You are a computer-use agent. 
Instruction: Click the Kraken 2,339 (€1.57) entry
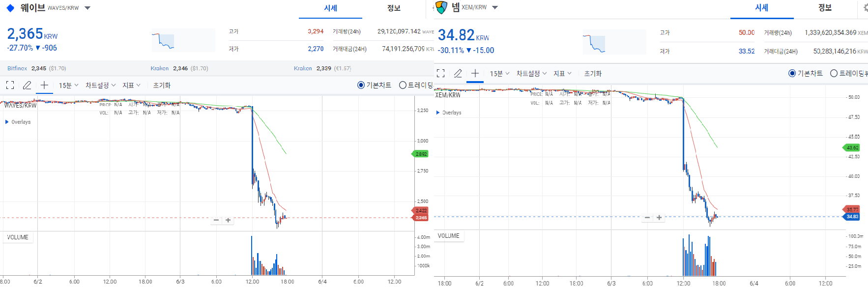click(322, 68)
